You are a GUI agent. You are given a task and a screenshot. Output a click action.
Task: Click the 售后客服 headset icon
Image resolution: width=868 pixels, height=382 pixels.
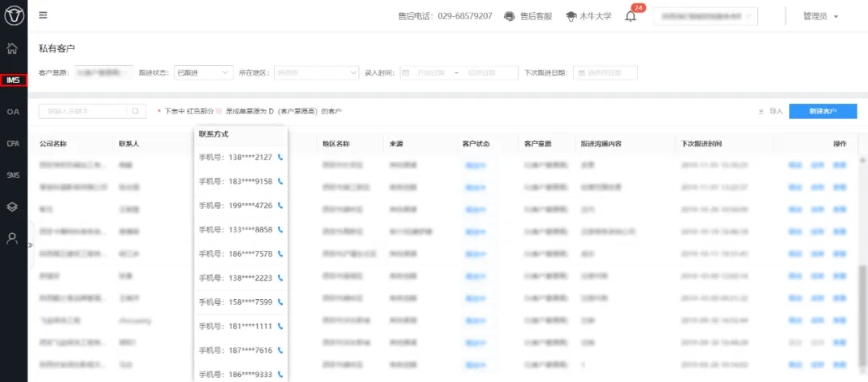[510, 16]
